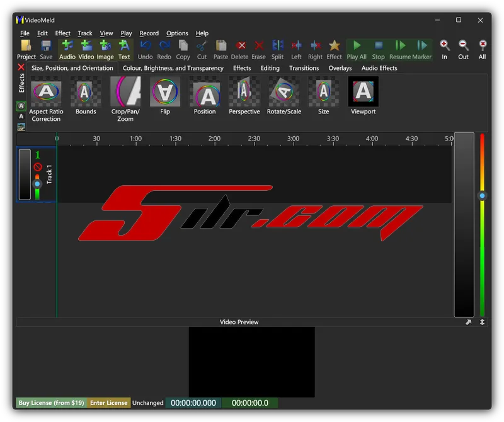Screen dimensions: 504x422
Task: Select the Position effect
Action: click(205, 96)
